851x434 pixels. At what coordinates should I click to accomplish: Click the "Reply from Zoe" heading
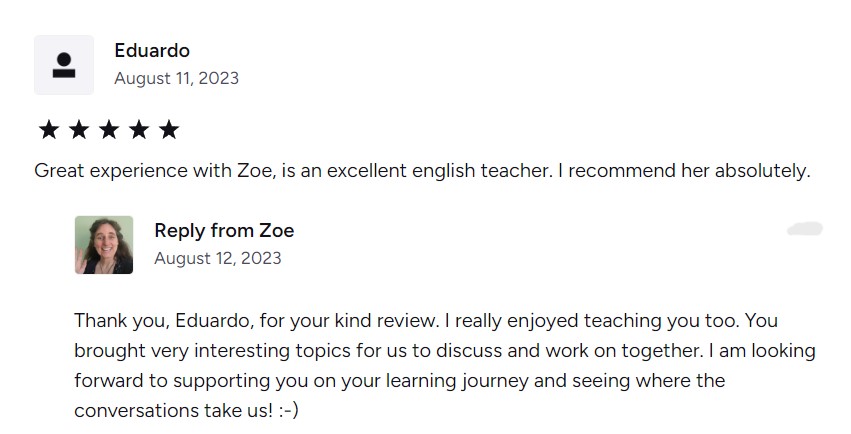(x=224, y=230)
